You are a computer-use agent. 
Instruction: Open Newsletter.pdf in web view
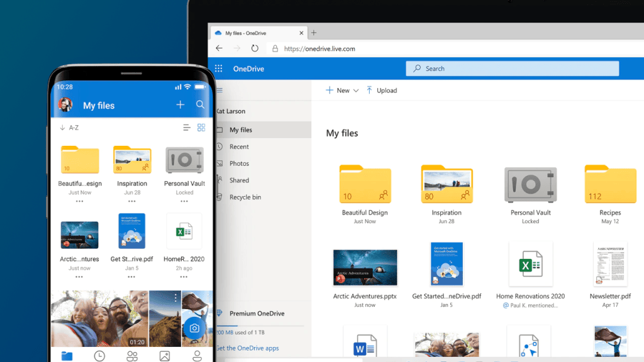tap(610, 264)
